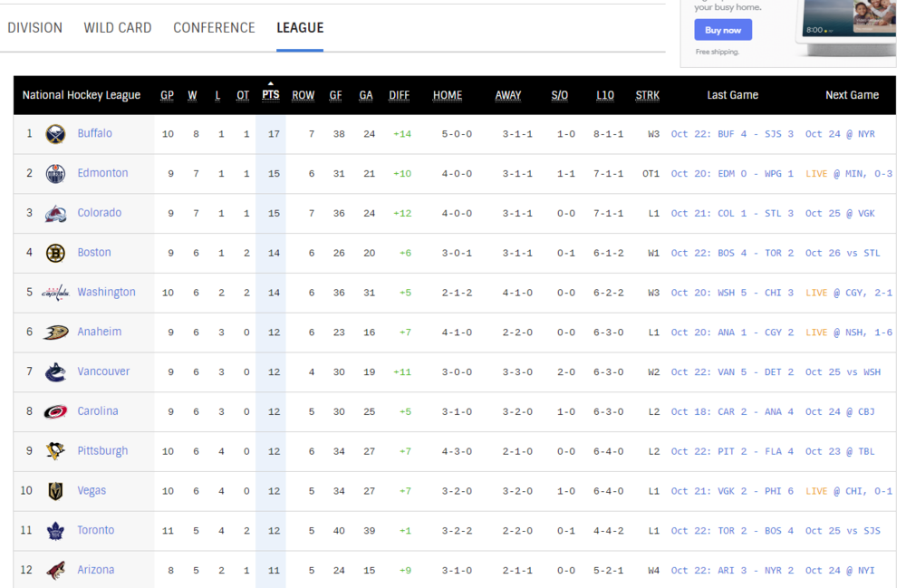Open the Washington team link
906x588 pixels.
click(106, 293)
